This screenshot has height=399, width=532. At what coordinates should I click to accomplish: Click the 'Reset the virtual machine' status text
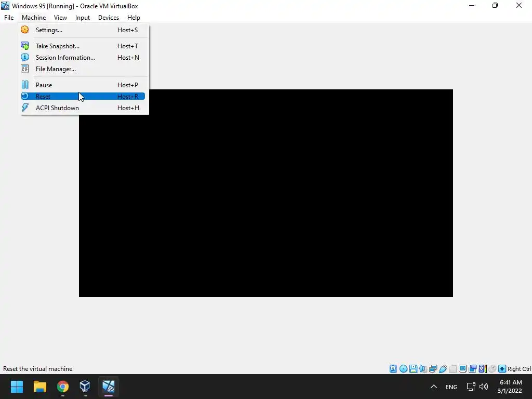(37, 369)
